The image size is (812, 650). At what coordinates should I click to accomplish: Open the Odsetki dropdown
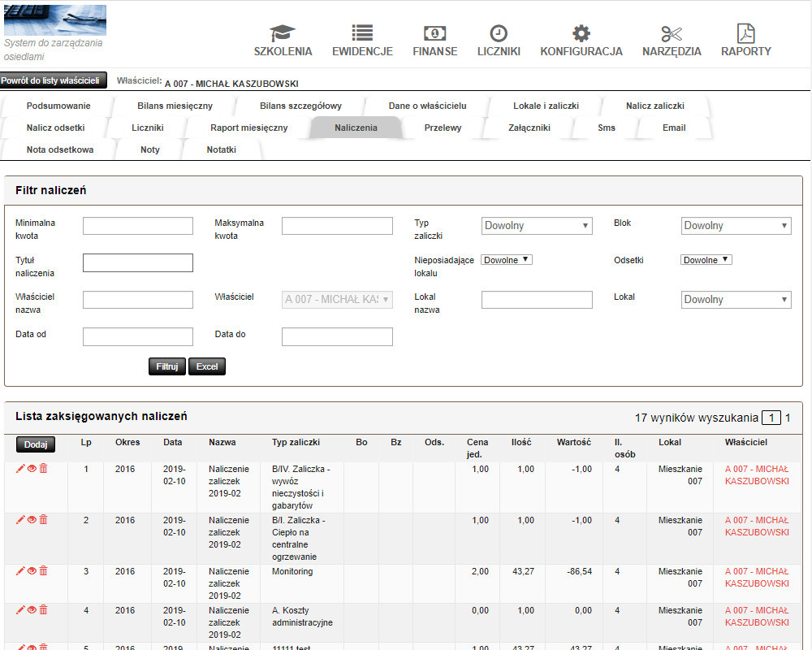[706, 260]
